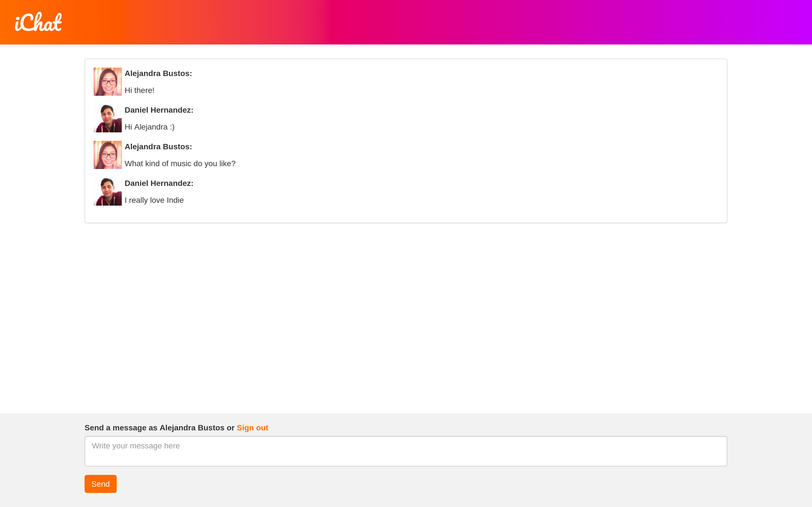The width and height of the screenshot is (812, 507).
Task: Click Alejandra's avatar beside the music question
Action: [x=107, y=155]
